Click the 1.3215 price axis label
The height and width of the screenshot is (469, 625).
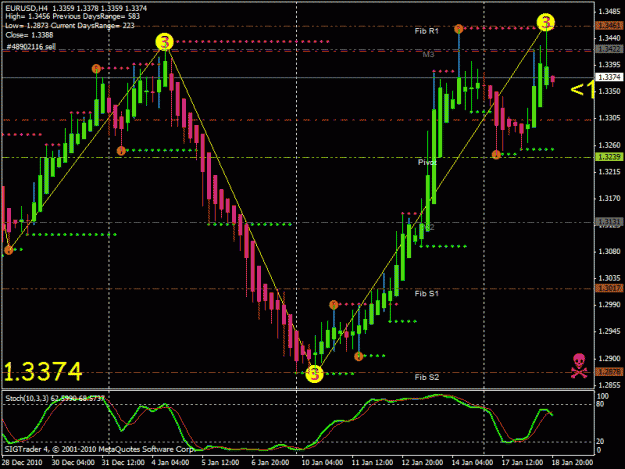[x=609, y=172]
